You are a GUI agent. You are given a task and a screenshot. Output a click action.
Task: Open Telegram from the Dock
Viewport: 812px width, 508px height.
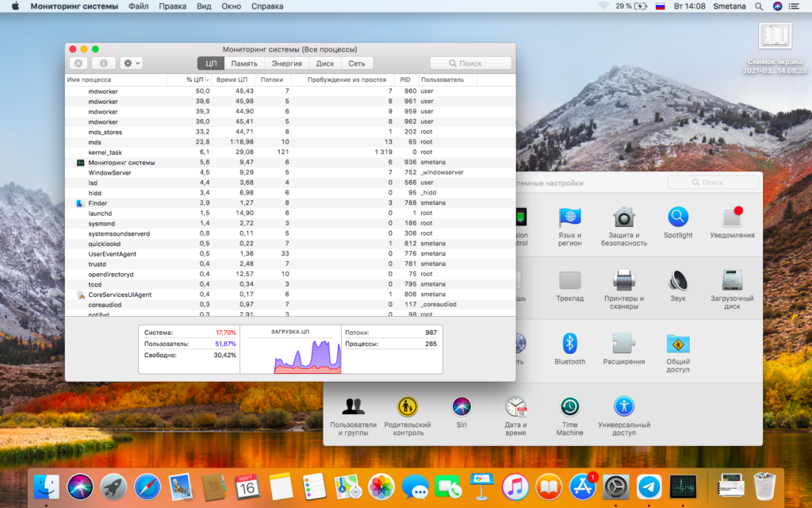[x=649, y=487]
